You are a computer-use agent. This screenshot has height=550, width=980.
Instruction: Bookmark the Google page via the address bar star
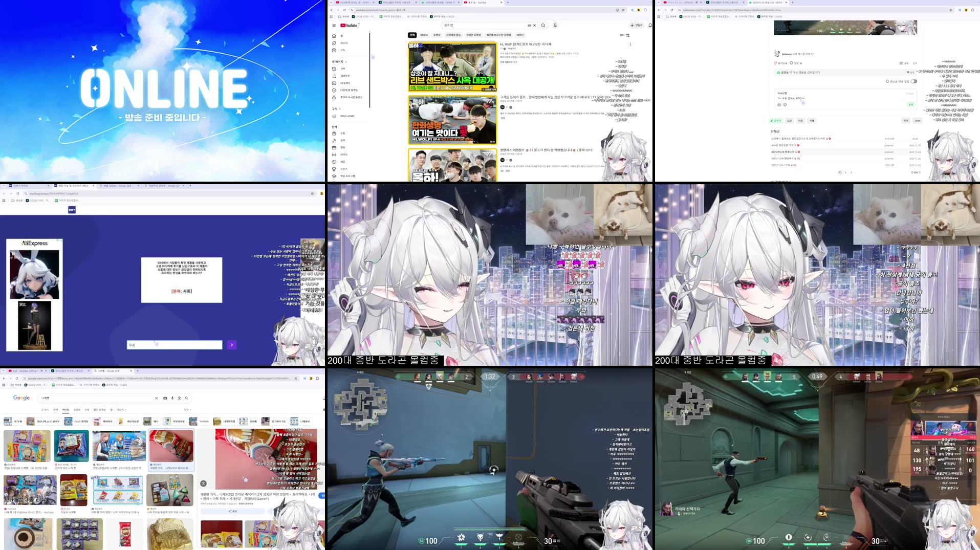[296, 379]
